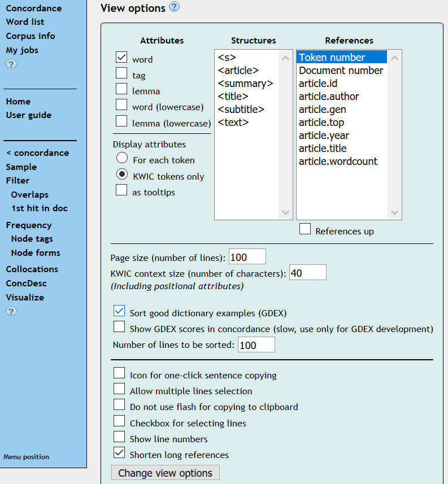Open Sample in sidebar

coord(21,167)
